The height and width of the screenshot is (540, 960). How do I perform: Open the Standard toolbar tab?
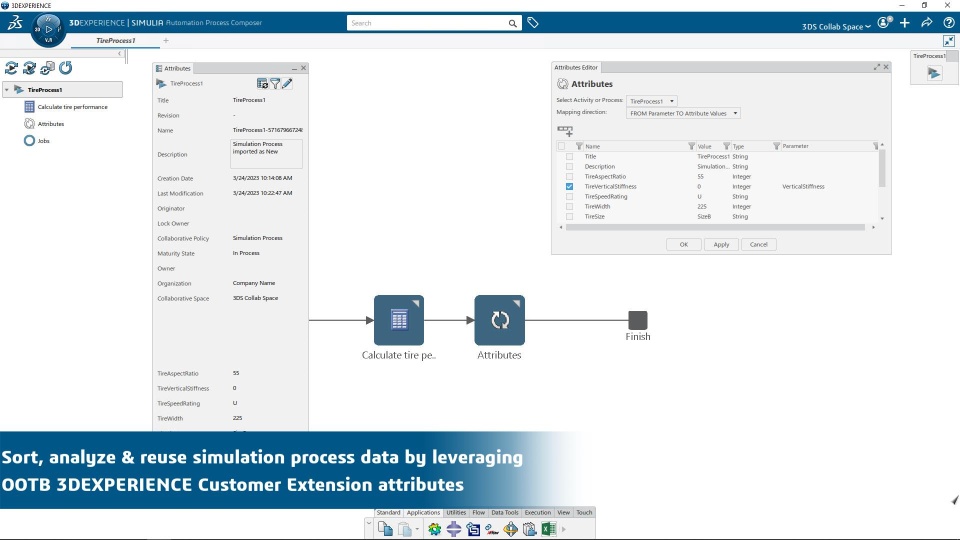pyautogui.click(x=388, y=512)
